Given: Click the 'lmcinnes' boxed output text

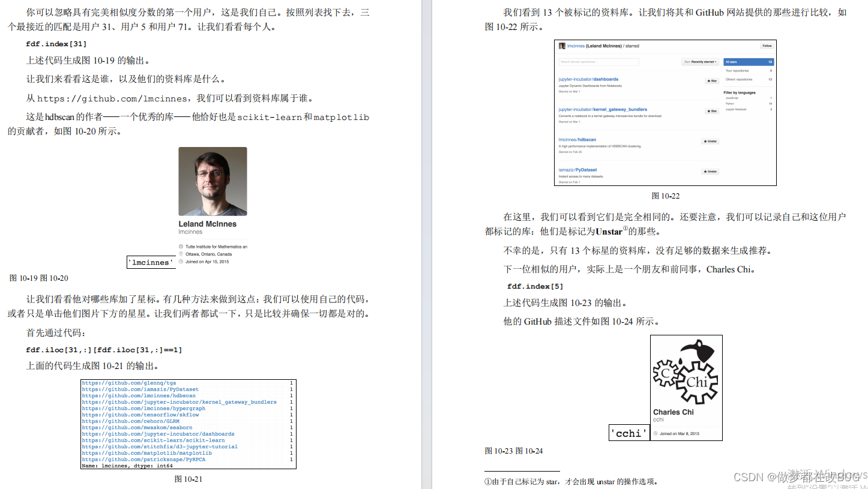Looking at the screenshot, I should coord(151,262).
